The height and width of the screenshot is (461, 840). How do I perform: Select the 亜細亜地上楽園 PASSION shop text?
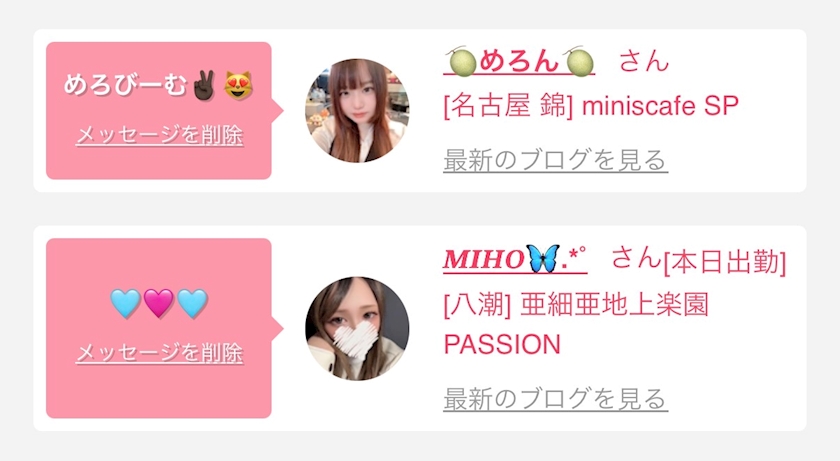tap(576, 324)
